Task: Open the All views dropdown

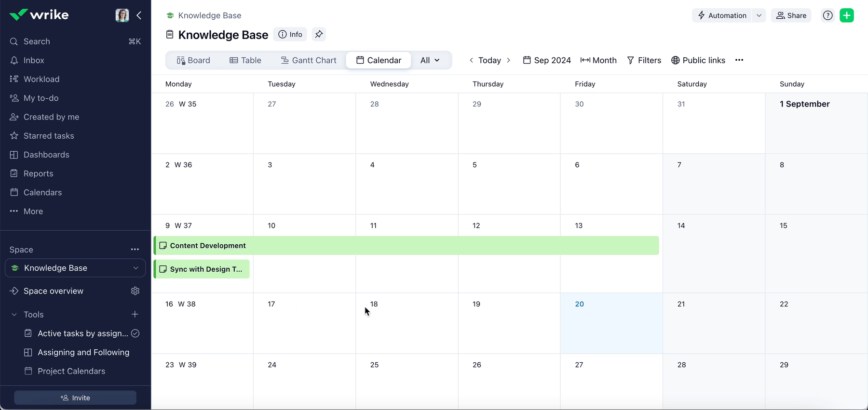Action: 430,60
